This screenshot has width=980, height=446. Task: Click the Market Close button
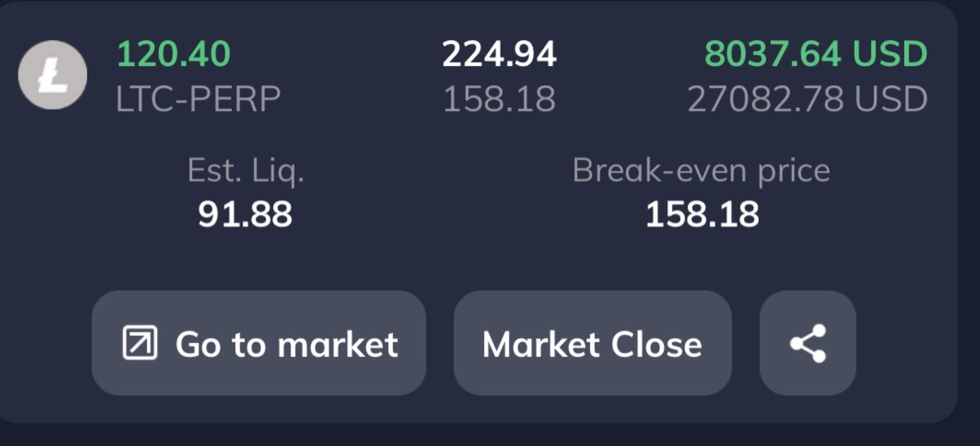point(593,343)
